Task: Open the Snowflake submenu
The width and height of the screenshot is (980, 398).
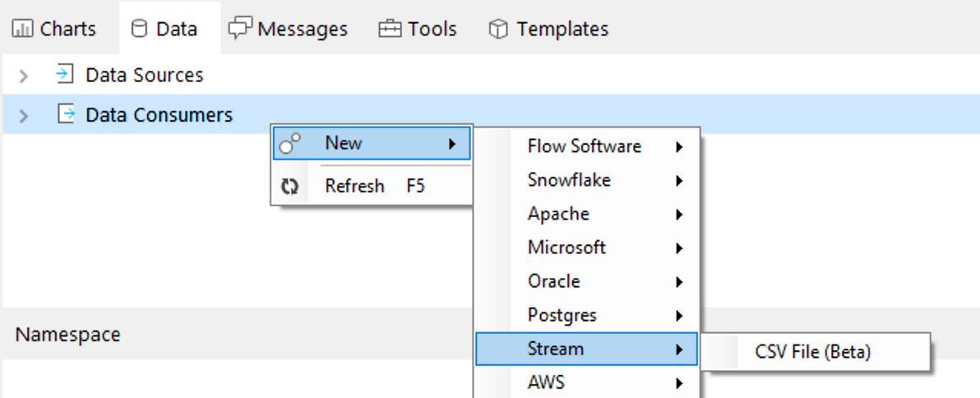Action: [586, 181]
